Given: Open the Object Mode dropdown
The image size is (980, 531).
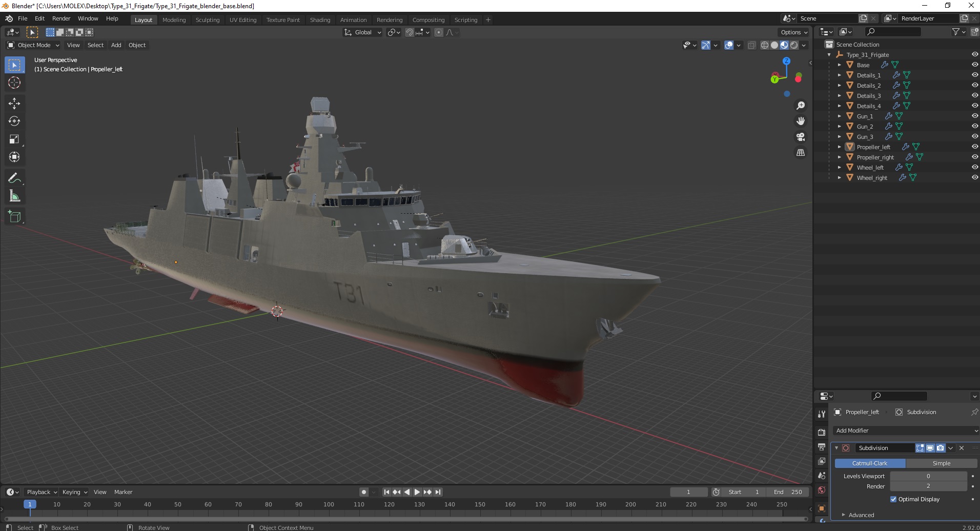Looking at the screenshot, I should pyautogui.click(x=34, y=45).
